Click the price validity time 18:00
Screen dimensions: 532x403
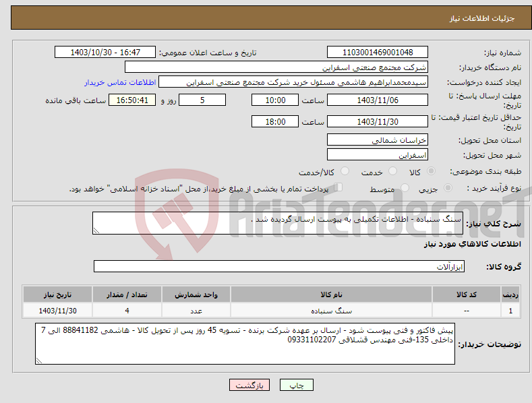click(275, 121)
